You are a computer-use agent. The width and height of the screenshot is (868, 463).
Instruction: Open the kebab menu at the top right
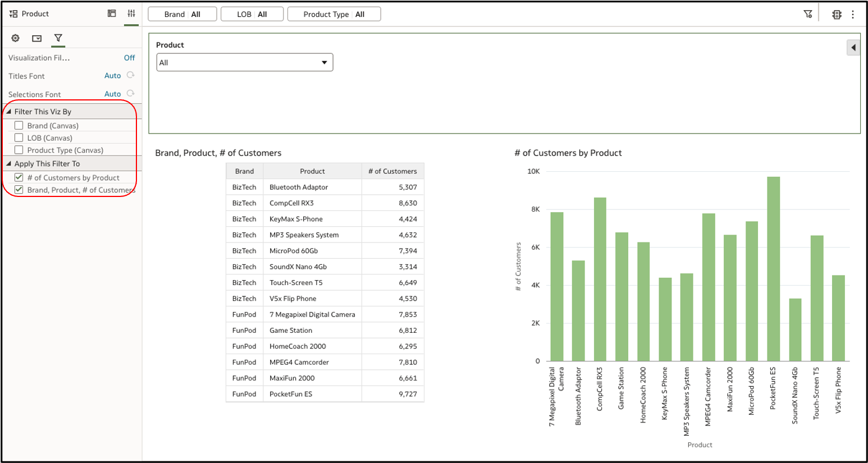853,14
